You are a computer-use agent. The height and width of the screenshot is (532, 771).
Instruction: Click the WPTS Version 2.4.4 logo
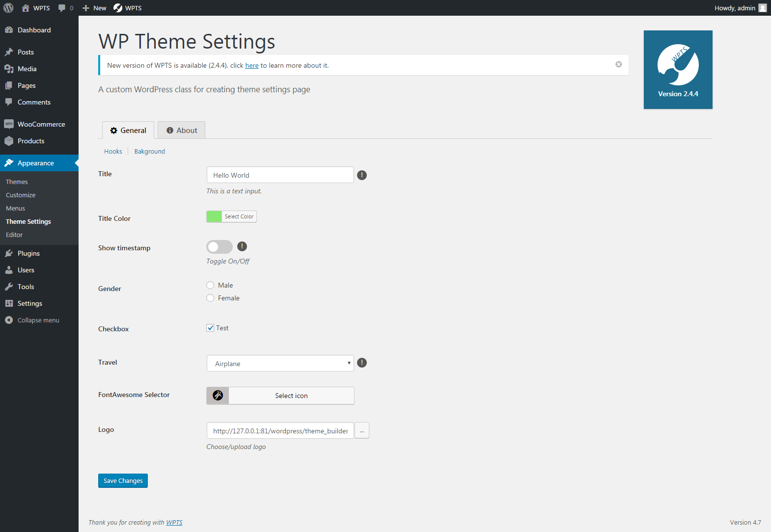(x=678, y=70)
